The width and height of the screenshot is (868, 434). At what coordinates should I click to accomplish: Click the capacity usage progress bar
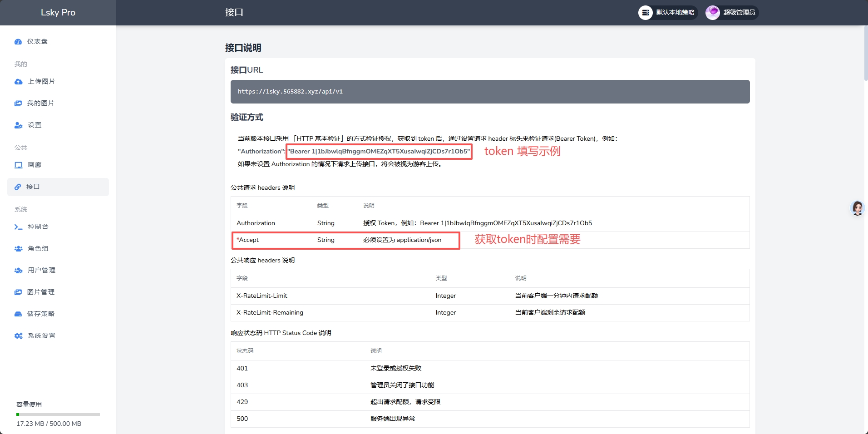point(58,414)
